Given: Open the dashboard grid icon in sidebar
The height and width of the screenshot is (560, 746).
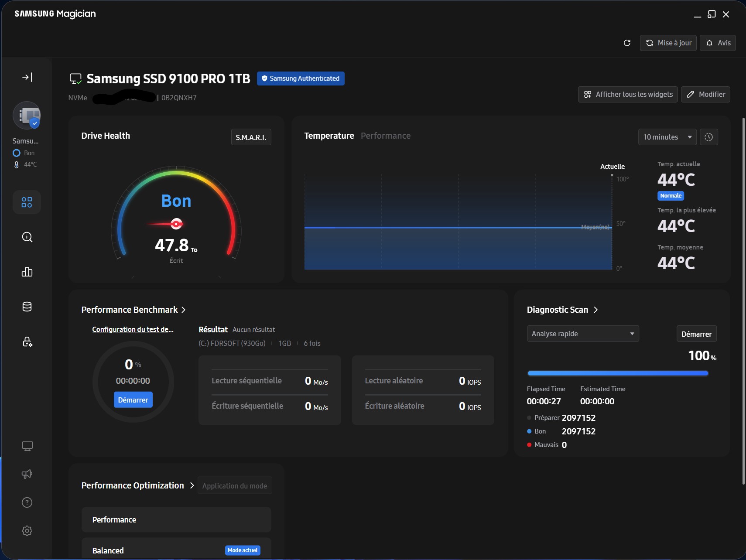Looking at the screenshot, I should 27,202.
